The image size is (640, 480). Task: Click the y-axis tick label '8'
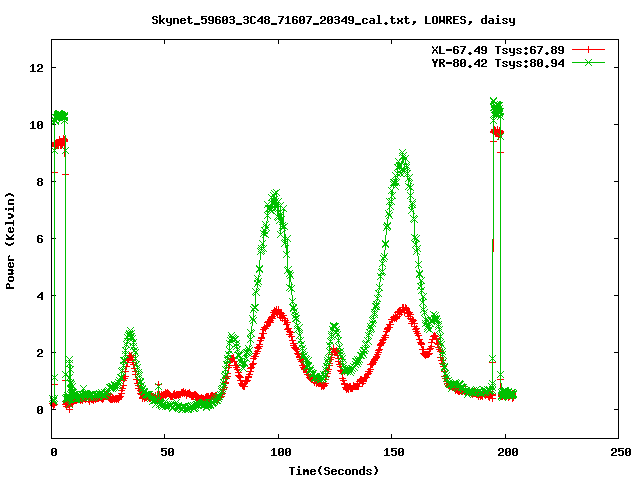click(x=40, y=182)
